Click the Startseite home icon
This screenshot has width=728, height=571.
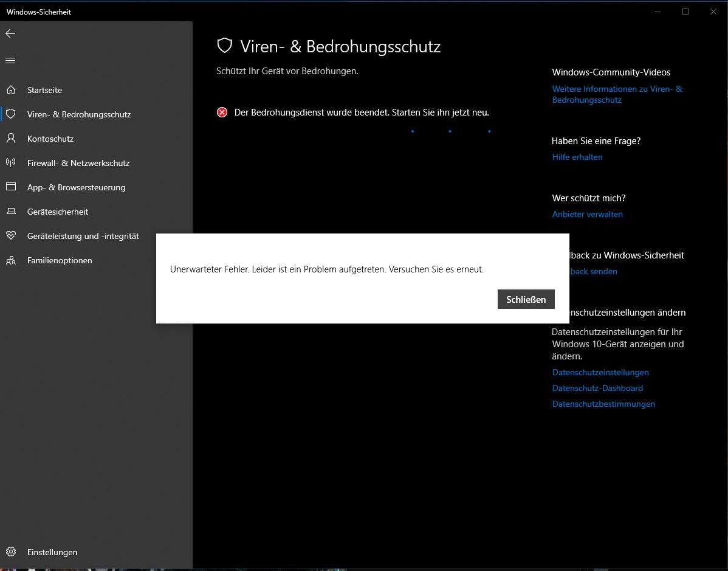click(x=11, y=89)
